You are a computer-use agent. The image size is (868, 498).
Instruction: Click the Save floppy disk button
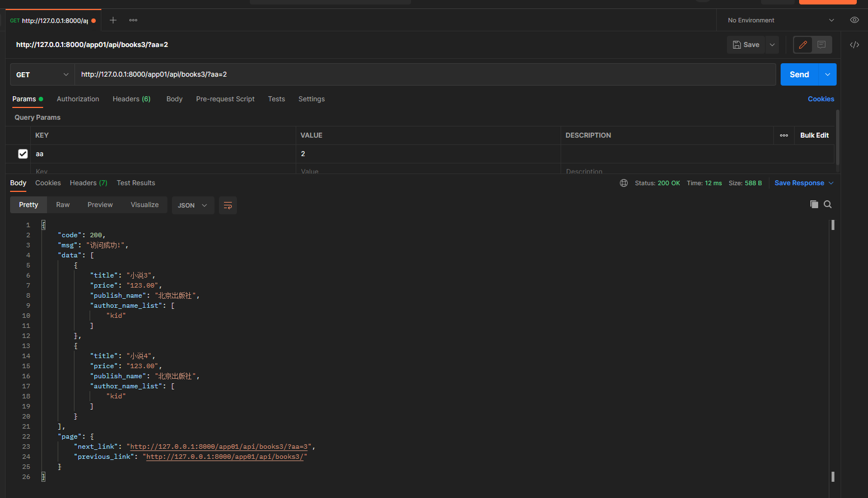746,45
